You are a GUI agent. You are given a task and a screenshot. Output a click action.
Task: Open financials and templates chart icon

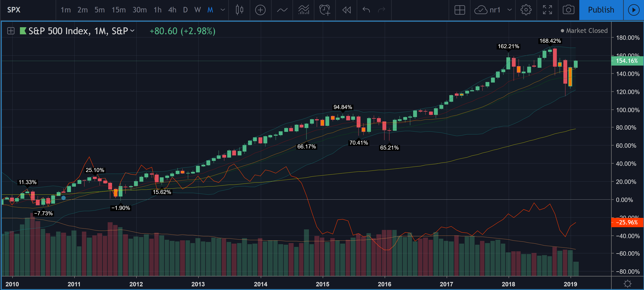[x=303, y=10]
